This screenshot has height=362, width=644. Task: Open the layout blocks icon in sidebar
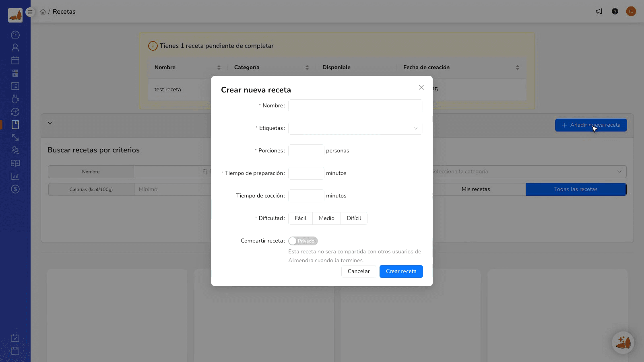(x=15, y=73)
